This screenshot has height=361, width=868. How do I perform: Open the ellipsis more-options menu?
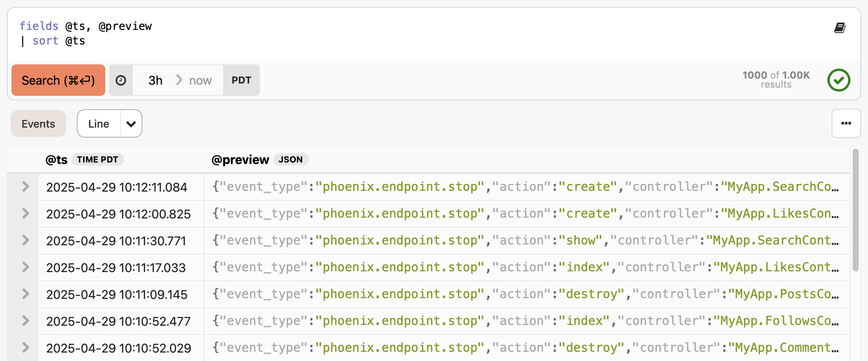coord(846,123)
